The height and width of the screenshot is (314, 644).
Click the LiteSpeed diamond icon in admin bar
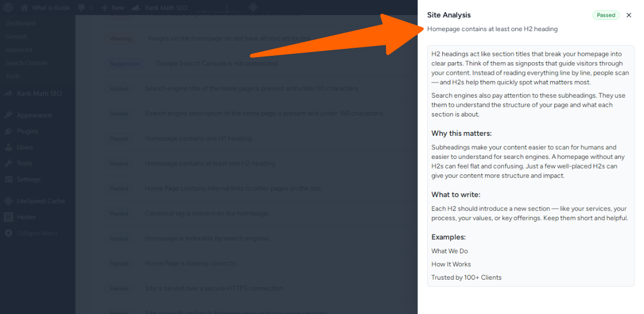coord(253,8)
